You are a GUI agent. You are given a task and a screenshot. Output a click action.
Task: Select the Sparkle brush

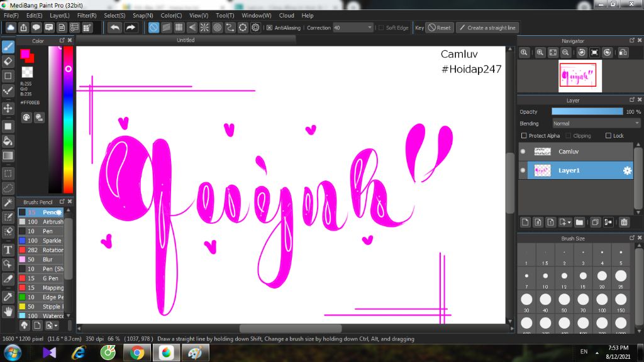tap(41, 241)
